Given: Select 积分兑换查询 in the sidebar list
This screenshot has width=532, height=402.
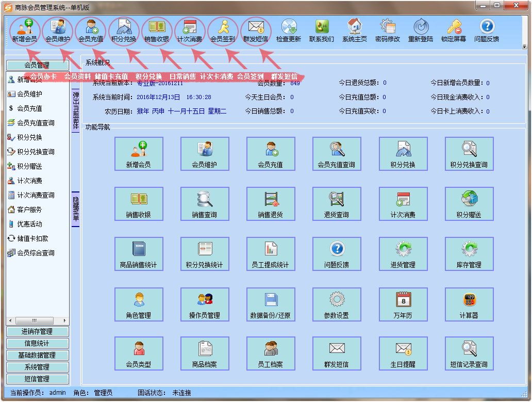Looking at the screenshot, I should pos(31,152).
